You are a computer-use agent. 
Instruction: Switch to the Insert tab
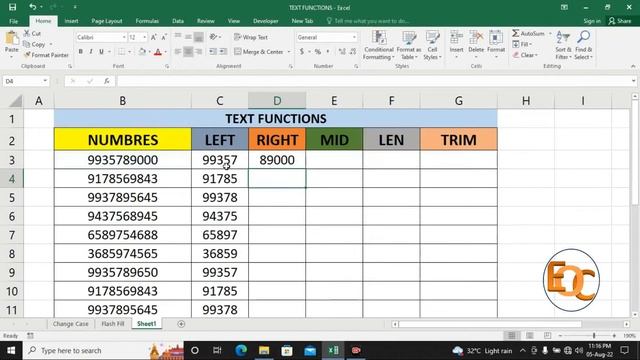pos(71,21)
